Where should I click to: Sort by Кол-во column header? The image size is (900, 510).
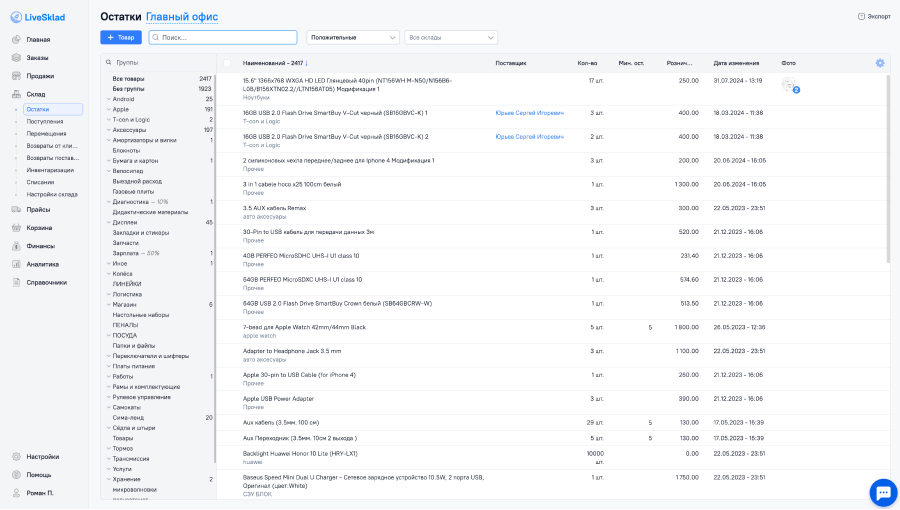[x=587, y=63]
